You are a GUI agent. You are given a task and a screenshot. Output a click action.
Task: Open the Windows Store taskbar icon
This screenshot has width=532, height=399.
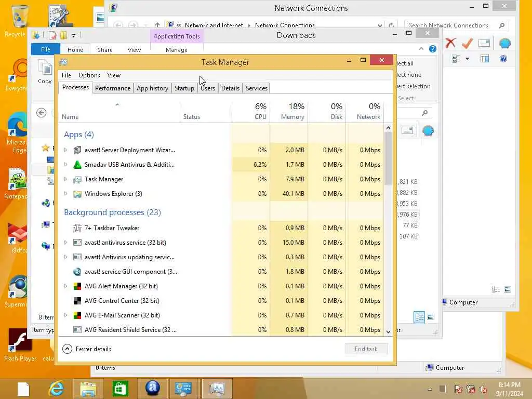point(120,389)
